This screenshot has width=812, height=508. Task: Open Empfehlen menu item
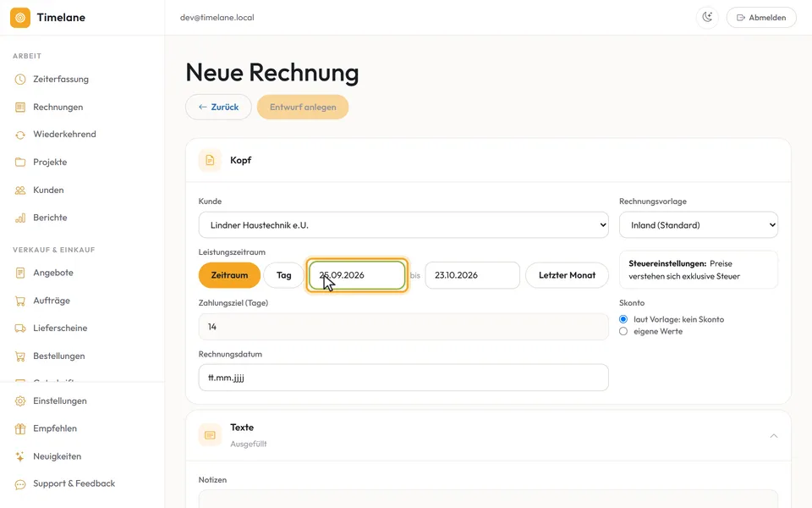tap(55, 428)
